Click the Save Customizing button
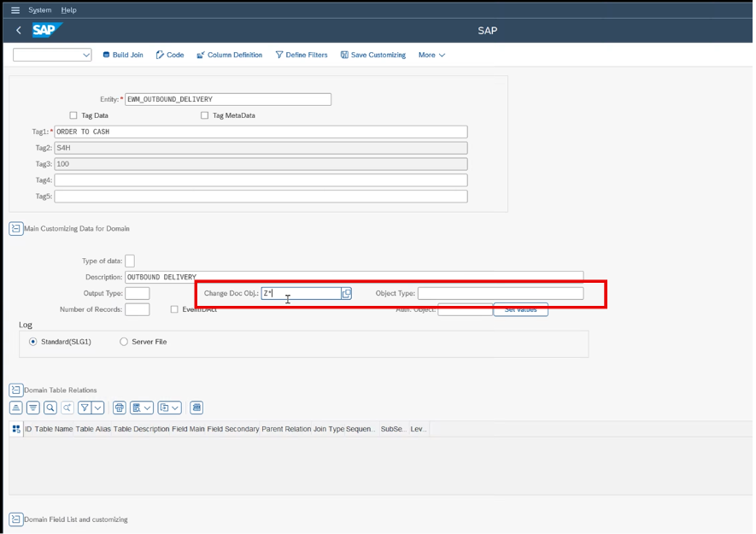 pyautogui.click(x=373, y=55)
